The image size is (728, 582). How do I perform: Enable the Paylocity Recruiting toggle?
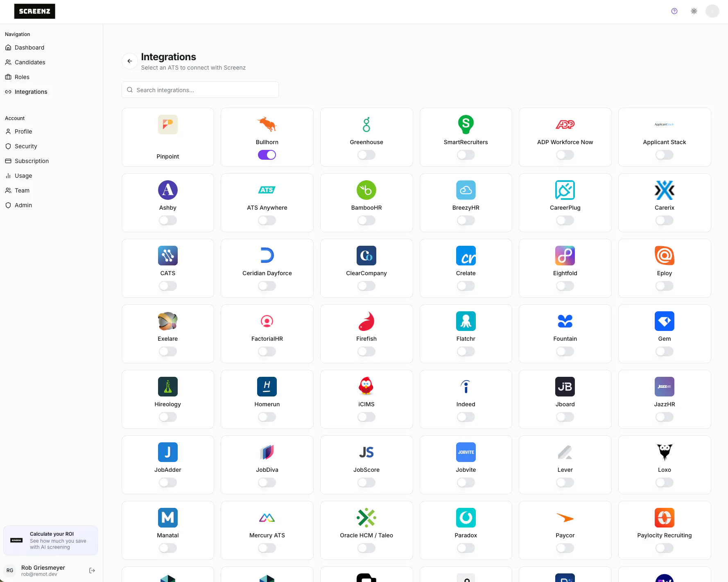(665, 548)
